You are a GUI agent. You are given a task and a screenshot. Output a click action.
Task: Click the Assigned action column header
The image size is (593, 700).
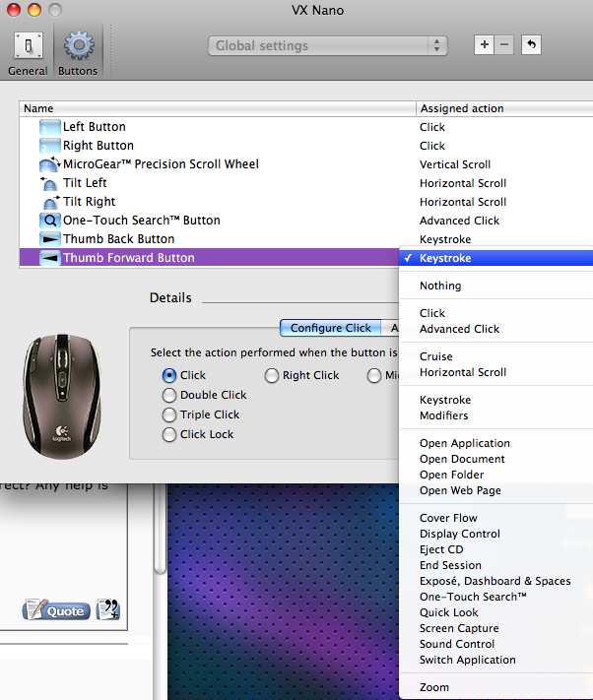(x=504, y=108)
